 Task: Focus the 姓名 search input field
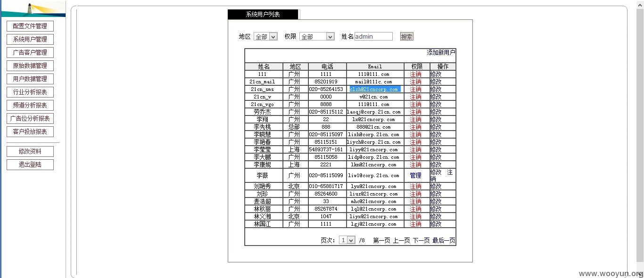click(x=373, y=36)
